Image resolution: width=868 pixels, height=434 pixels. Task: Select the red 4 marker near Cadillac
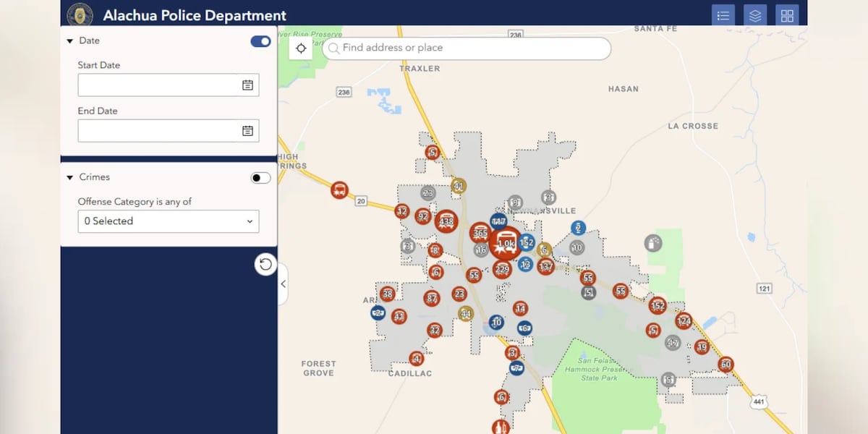(x=415, y=358)
